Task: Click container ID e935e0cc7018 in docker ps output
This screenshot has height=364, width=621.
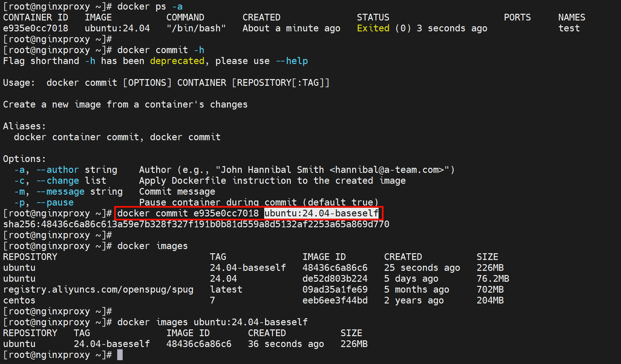Action: pos(36,28)
